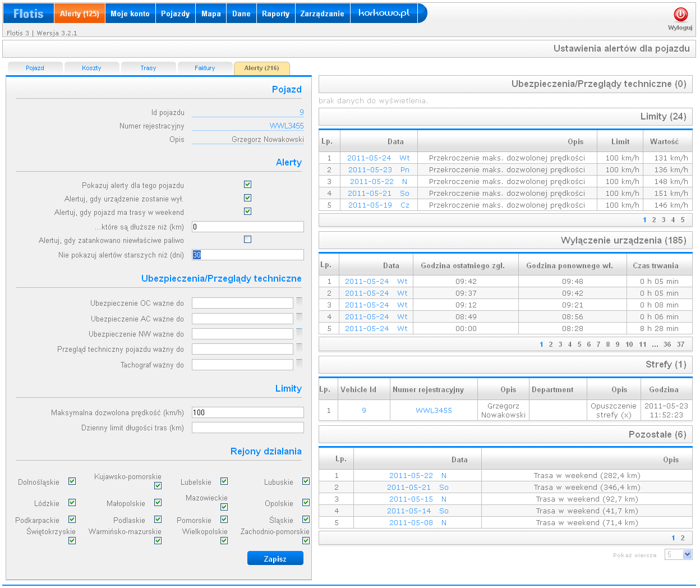
Task: Click the Flotis logo
Action: [x=28, y=13]
